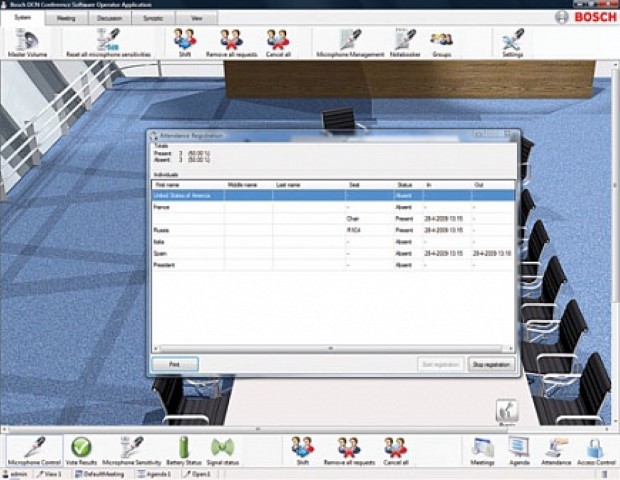The image size is (620, 480).
Task: Open the Notebooker tool
Action: [404, 41]
